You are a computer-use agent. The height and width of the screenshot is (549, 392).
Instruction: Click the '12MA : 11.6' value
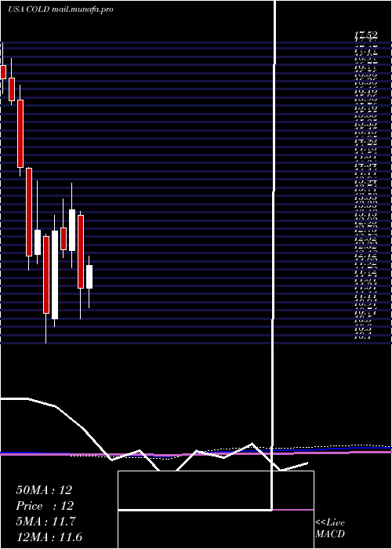(x=49, y=537)
